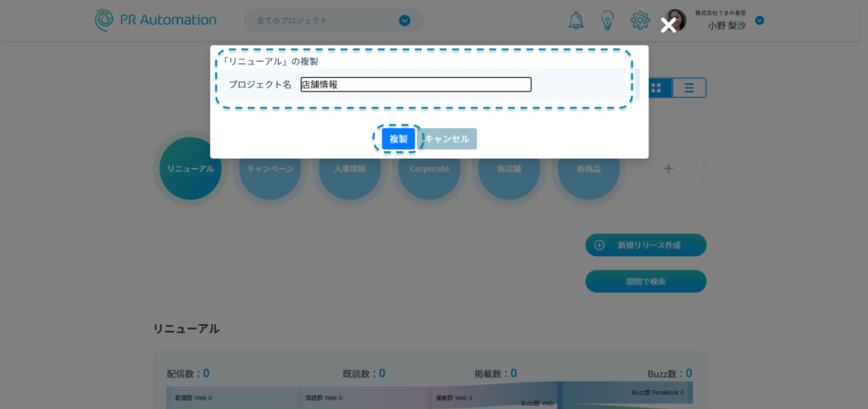This screenshot has height=409, width=868.
Task: Switch to list view layout
Action: point(690,87)
